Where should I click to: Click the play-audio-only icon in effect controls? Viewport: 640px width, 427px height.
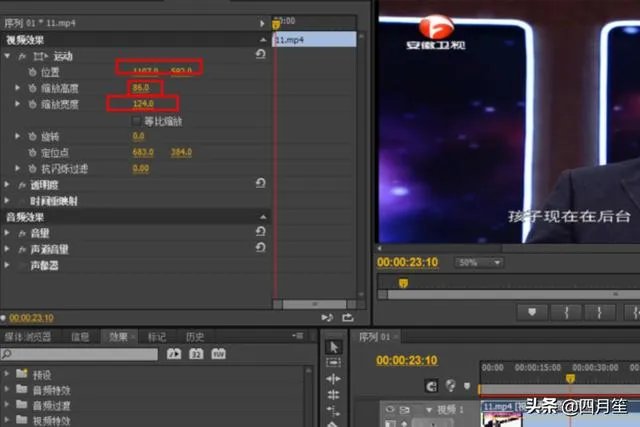pyautogui.click(x=327, y=317)
